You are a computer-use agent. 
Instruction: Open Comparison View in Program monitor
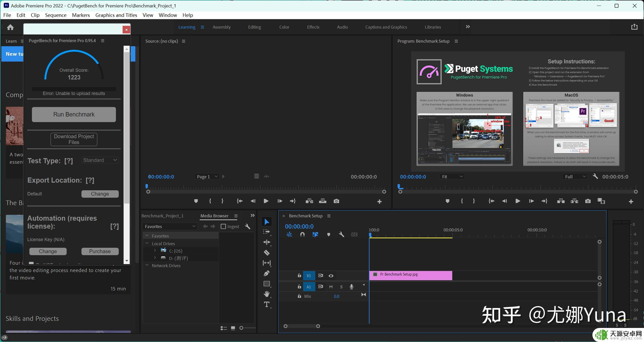(601, 201)
